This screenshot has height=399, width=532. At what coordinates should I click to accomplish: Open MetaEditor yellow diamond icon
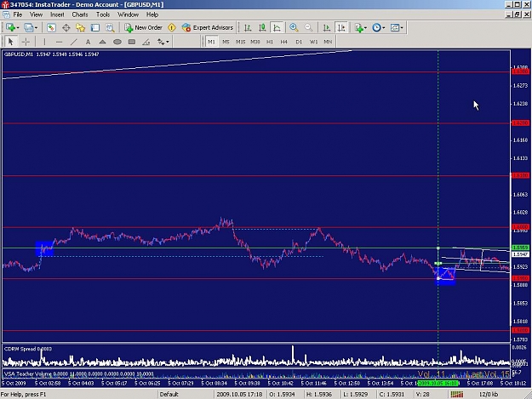point(172,28)
